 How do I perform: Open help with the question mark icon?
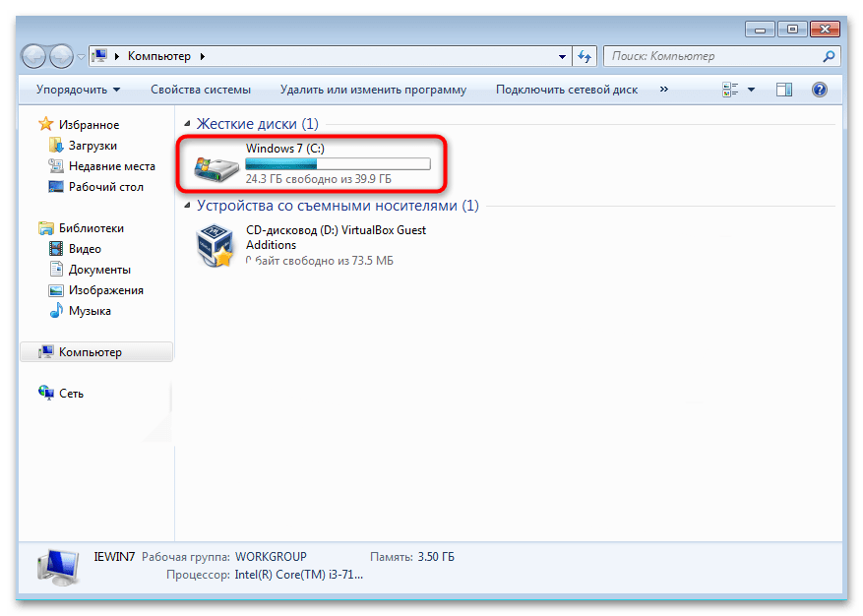pos(819,90)
